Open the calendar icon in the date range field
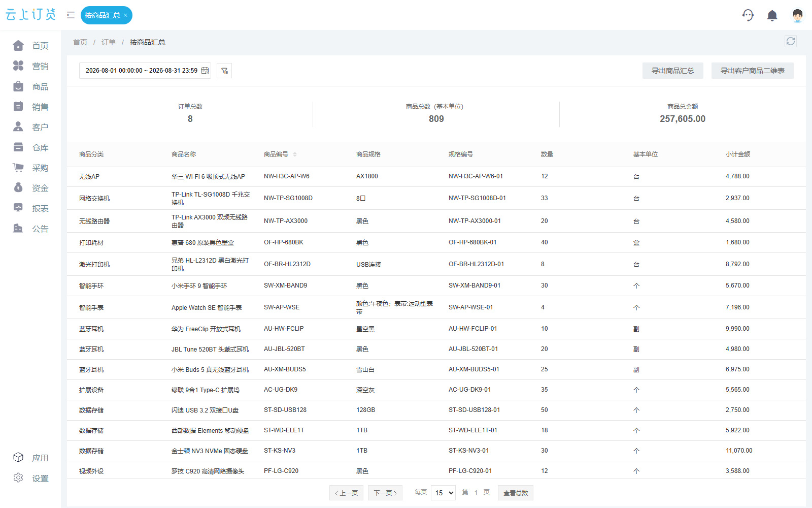Image resolution: width=812 pixels, height=508 pixels. [205, 71]
